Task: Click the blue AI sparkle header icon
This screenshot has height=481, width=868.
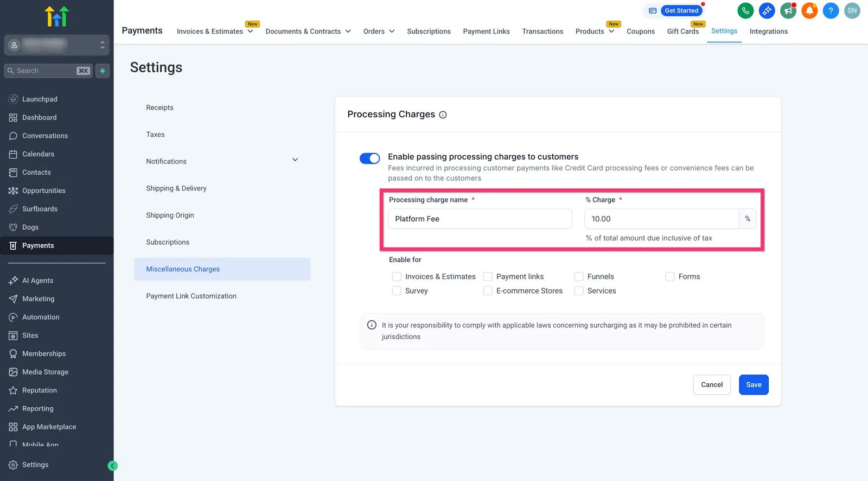Action: [x=767, y=10]
